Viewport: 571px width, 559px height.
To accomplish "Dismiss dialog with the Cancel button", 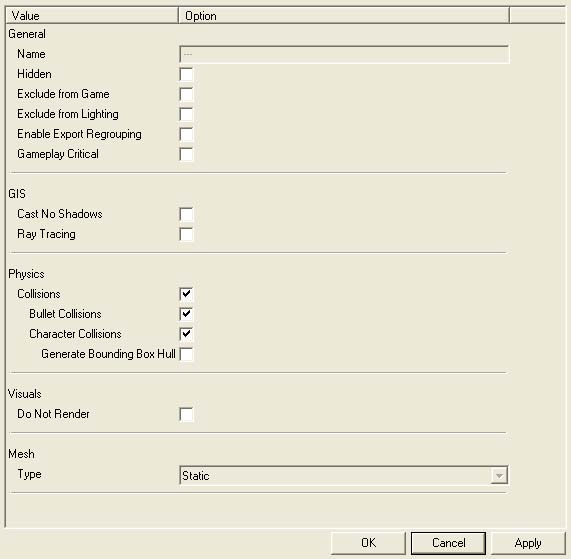I will pos(448,543).
